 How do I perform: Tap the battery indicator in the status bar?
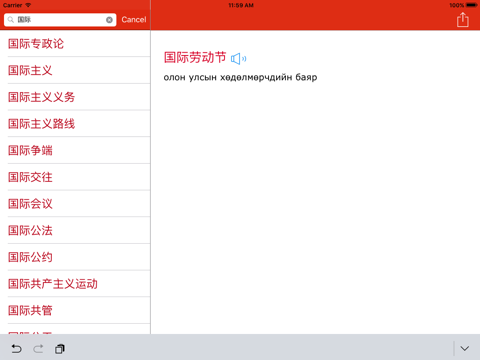pos(472,5)
